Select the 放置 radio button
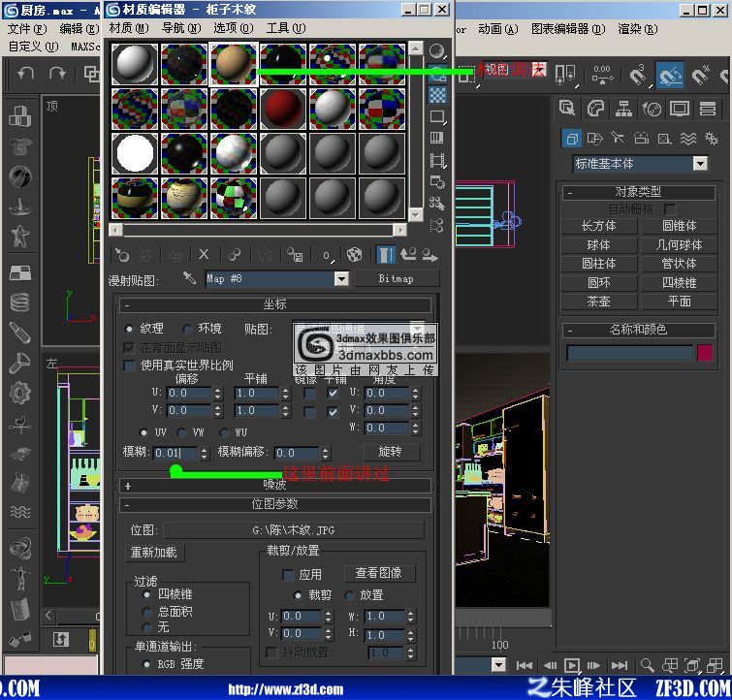 349,595
